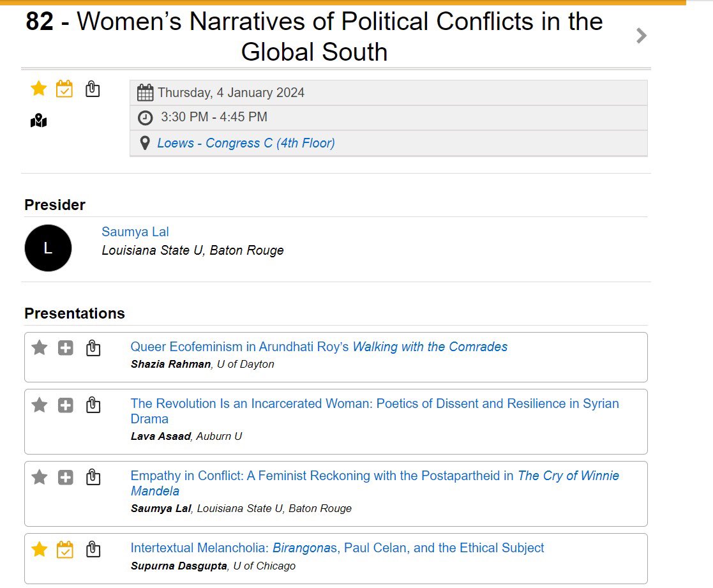Go to next session with the chevron arrow
Screen dimensions: 713x588
(x=641, y=36)
